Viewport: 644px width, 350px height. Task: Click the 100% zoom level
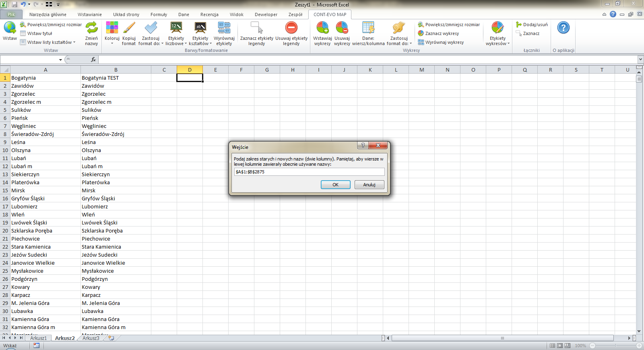pos(580,346)
